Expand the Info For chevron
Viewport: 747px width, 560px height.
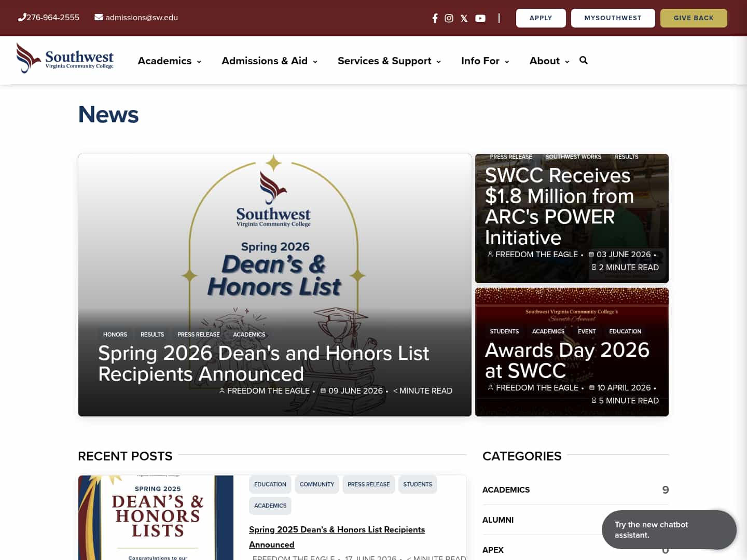point(507,62)
